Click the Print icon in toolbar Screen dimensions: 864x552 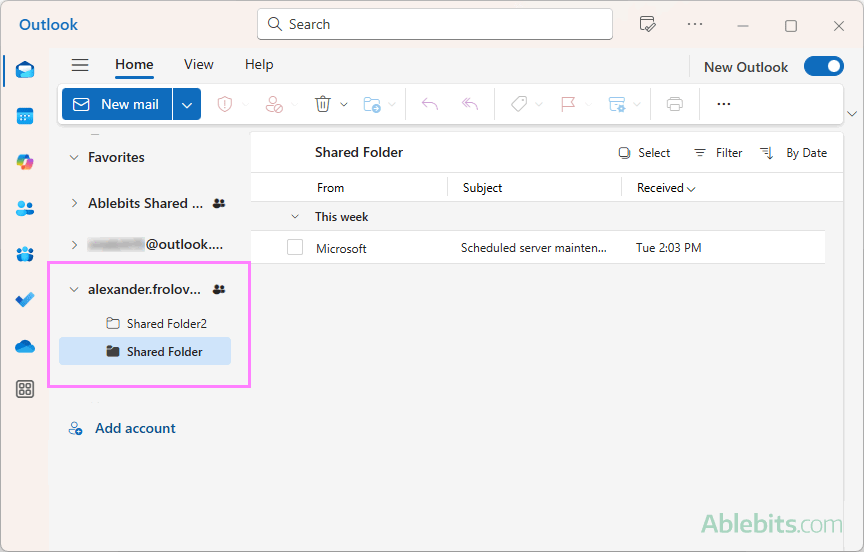click(675, 104)
